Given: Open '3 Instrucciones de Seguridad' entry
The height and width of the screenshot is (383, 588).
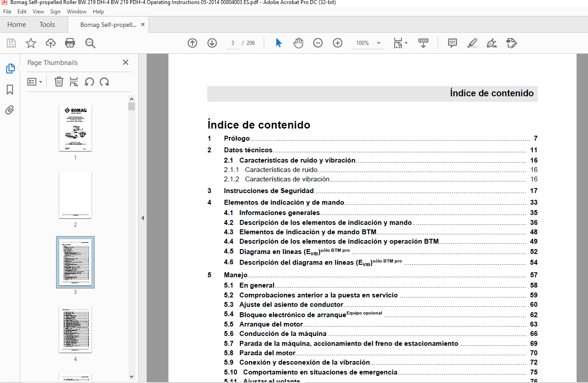Looking at the screenshot, I should pos(372,191).
